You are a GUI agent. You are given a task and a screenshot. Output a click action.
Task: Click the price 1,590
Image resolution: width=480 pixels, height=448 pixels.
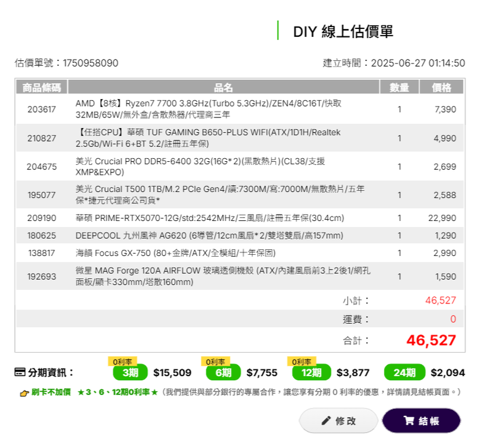pos(446,276)
